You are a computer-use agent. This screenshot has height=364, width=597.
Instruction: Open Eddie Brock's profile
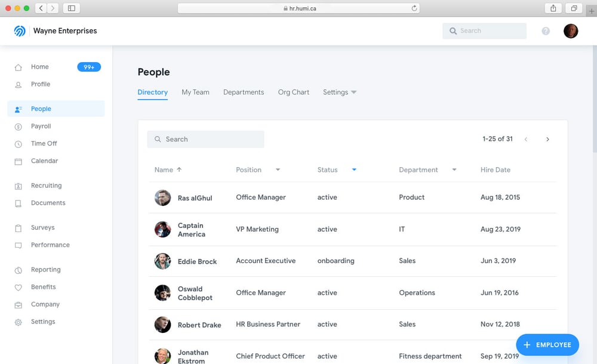click(197, 261)
